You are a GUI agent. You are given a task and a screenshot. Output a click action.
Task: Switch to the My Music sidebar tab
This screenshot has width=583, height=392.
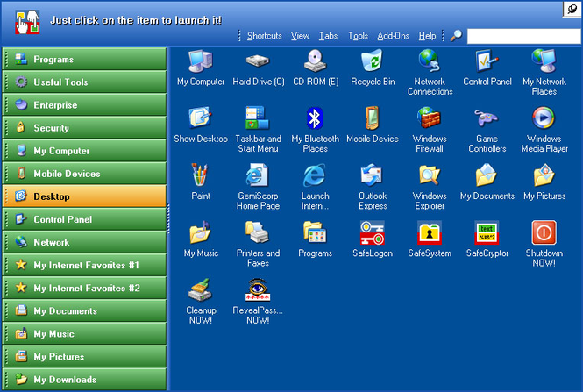pyautogui.click(x=84, y=333)
